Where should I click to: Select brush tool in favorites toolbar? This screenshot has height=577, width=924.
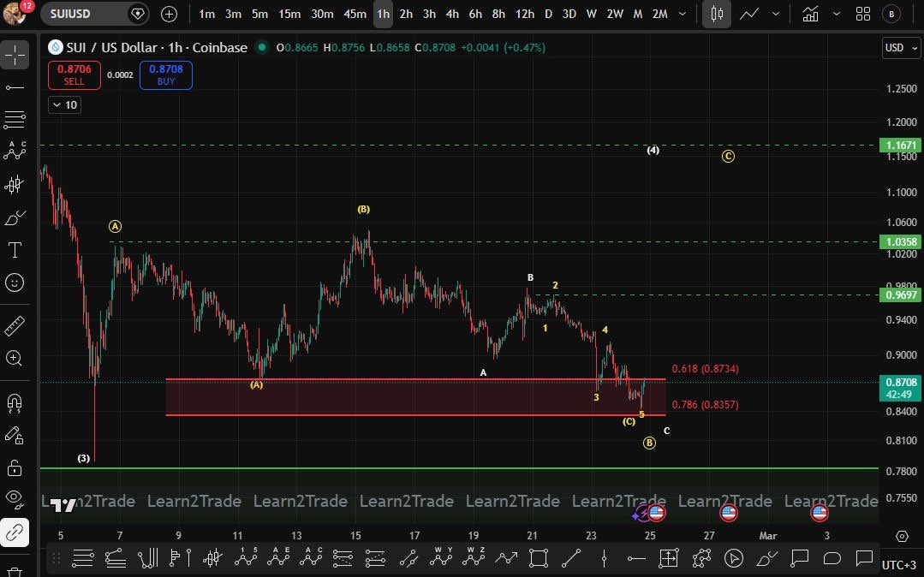tap(766, 557)
